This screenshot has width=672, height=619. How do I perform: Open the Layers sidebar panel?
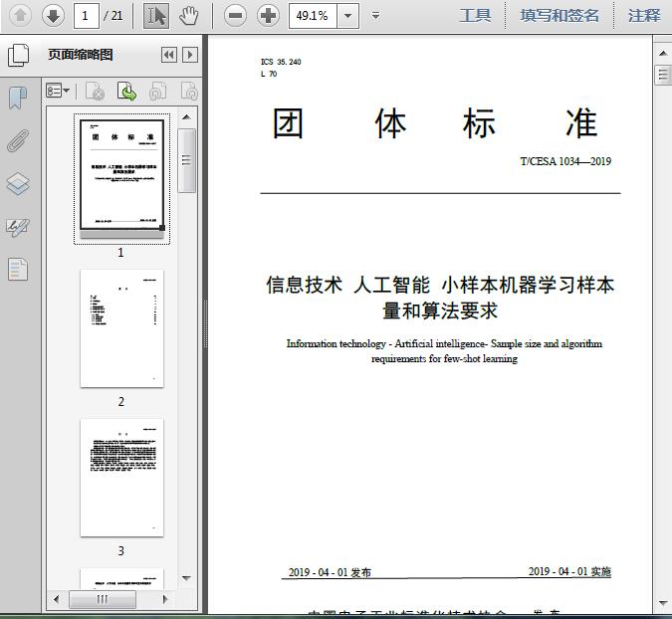tap(18, 184)
